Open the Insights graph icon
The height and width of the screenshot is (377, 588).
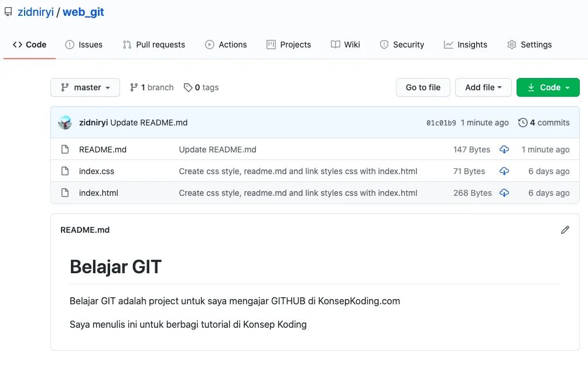449,44
